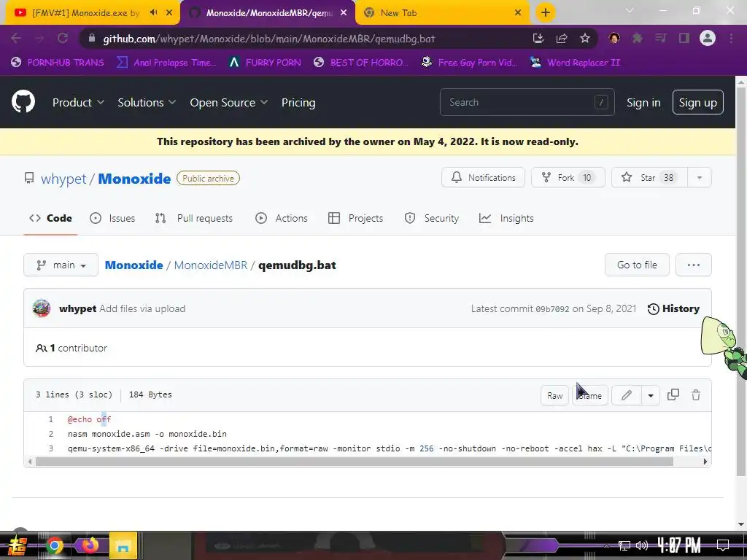Open the Chrome profile avatar icon
This screenshot has height=560, width=747.
tap(708, 38)
